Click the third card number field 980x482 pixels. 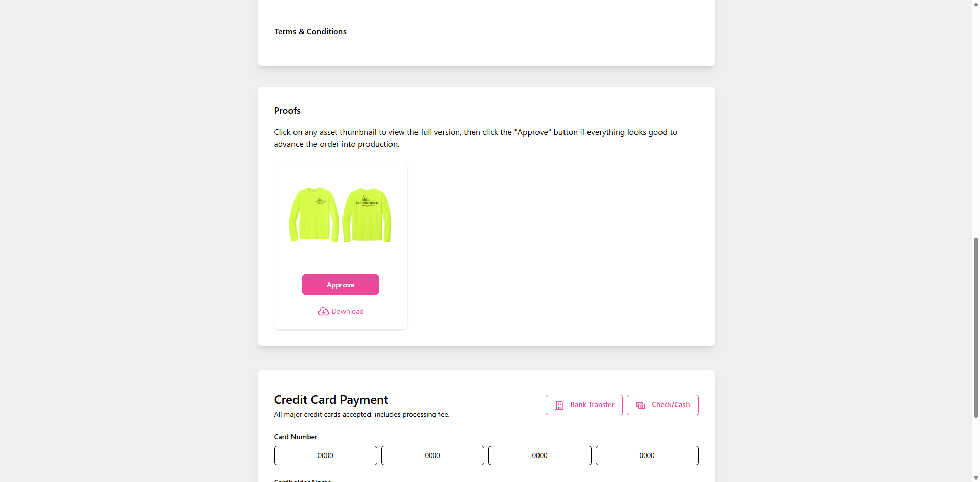[540, 455]
